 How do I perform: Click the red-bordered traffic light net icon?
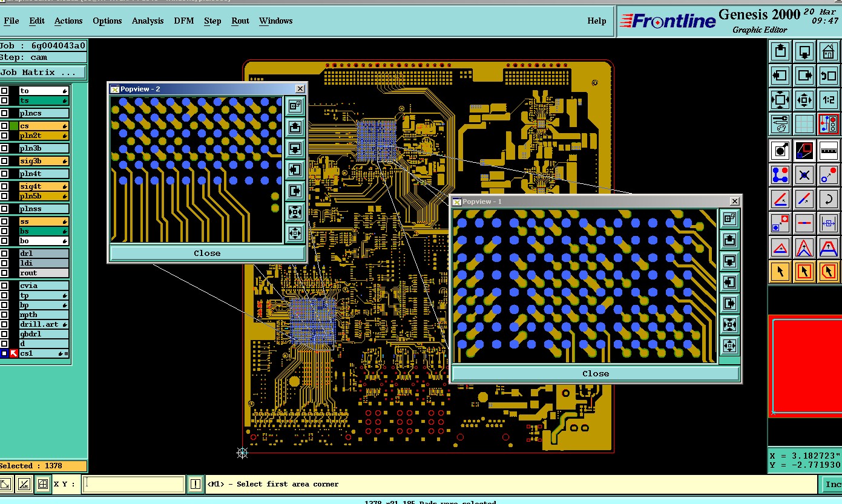(x=827, y=124)
